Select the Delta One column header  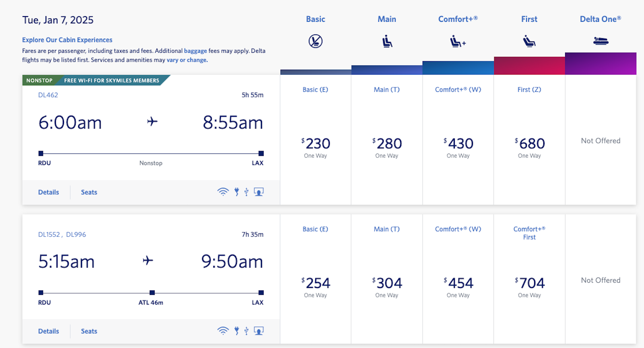(x=600, y=19)
